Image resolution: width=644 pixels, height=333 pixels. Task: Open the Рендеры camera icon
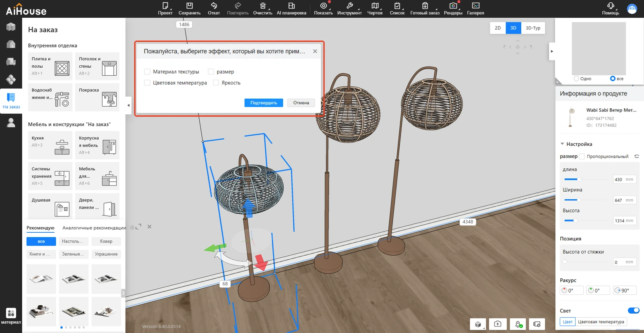point(453,6)
